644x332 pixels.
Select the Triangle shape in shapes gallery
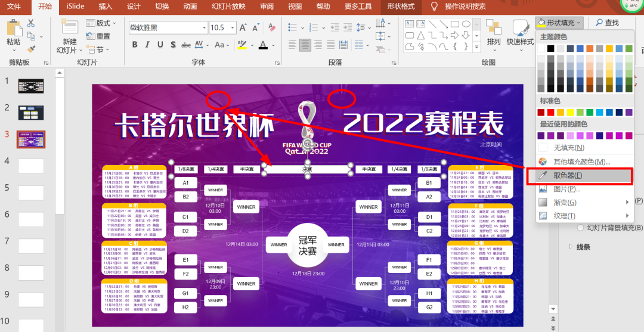click(421, 35)
